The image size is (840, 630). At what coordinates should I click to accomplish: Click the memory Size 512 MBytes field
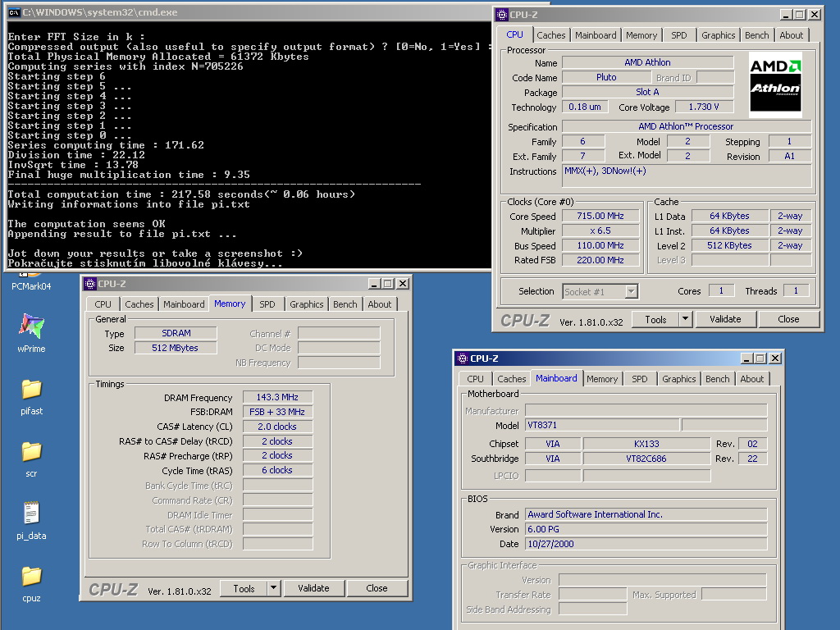pos(176,348)
